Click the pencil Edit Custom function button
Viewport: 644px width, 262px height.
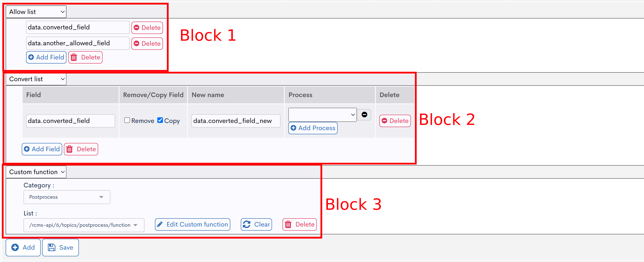tap(192, 224)
